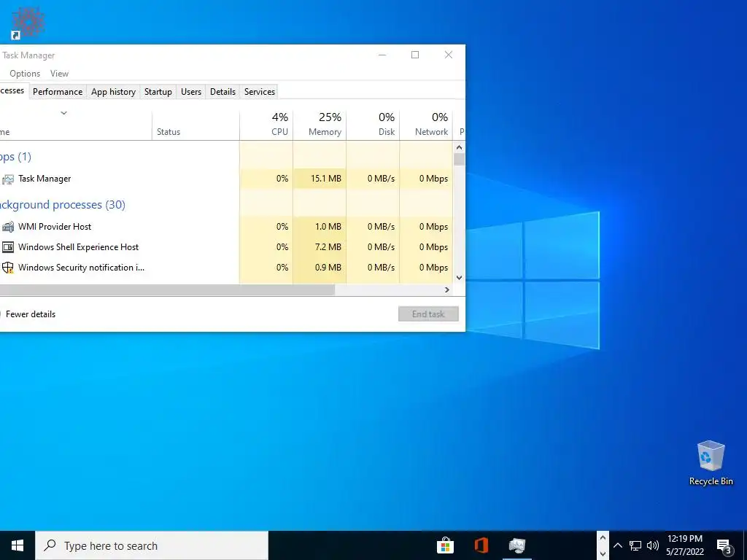The height and width of the screenshot is (560, 747).
Task: Switch to the App history tab
Action: point(113,92)
